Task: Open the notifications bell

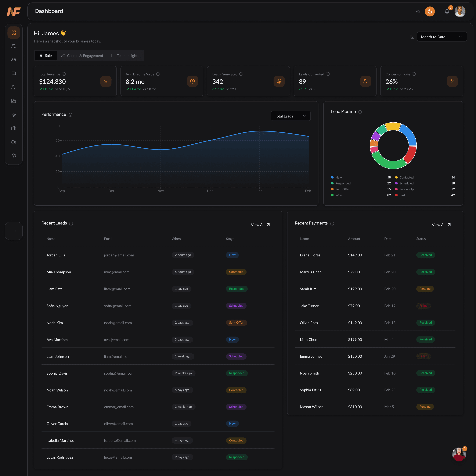Action: pyautogui.click(x=447, y=11)
